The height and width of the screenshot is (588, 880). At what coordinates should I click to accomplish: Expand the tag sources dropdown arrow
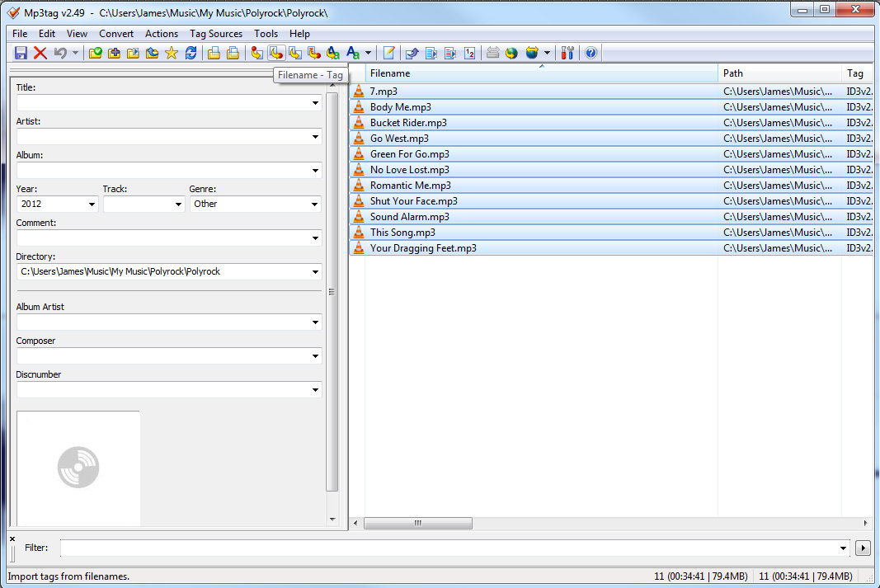coord(547,53)
